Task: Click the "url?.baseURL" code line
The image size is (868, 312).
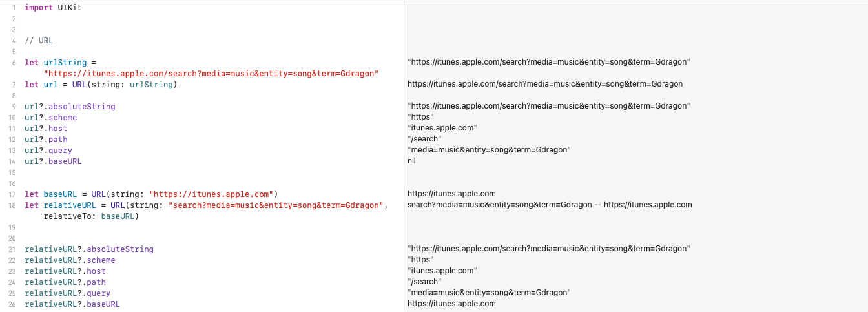Action: tap(53, 161)
